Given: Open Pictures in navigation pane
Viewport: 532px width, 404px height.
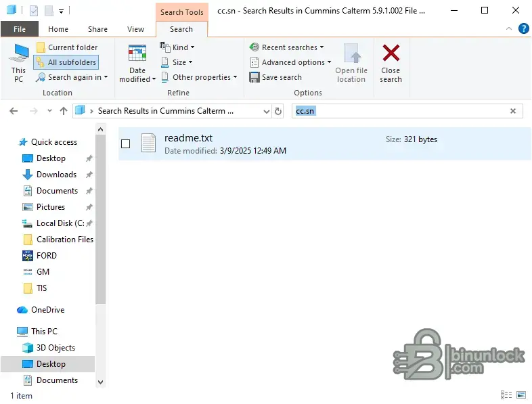Looking at the screenshot, I should (x=51, y=207).
